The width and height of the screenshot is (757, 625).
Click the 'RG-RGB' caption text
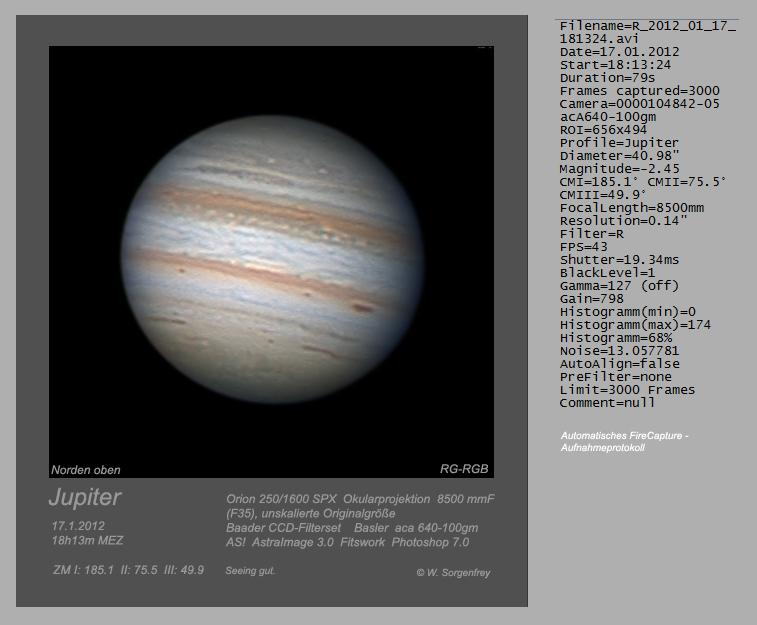tap(464, 469)
